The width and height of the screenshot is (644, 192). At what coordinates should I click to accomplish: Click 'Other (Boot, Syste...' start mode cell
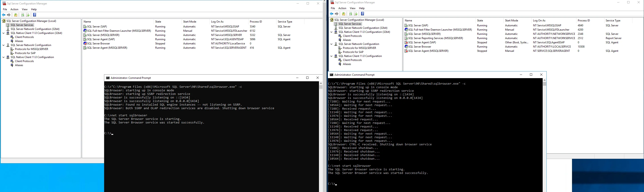point(517,42)
